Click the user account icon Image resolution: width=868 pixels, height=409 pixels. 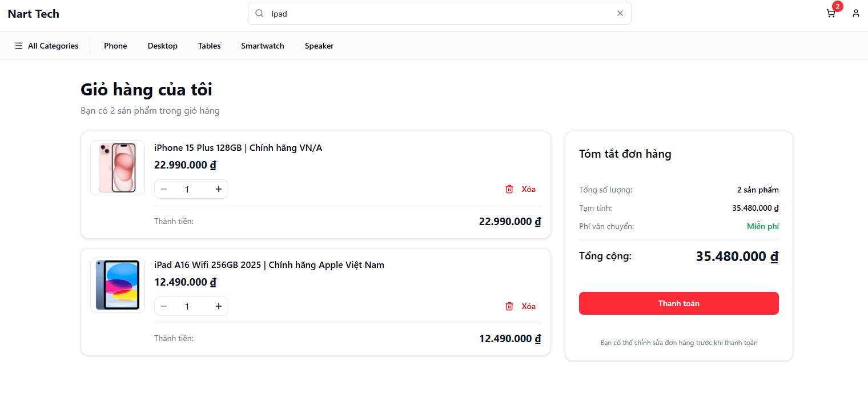pos(855,13)
